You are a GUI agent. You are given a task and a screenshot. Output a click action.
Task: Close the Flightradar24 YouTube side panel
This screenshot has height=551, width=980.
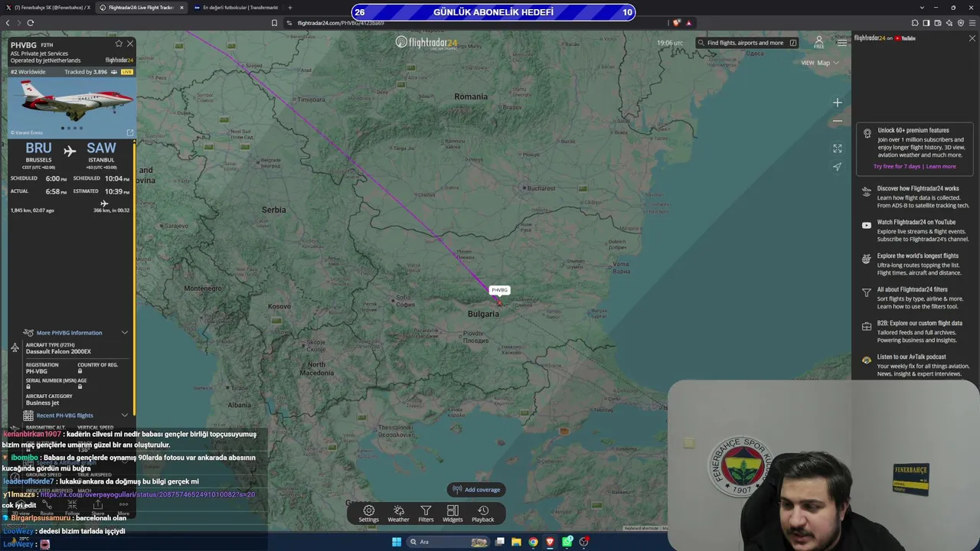(972, 38)
